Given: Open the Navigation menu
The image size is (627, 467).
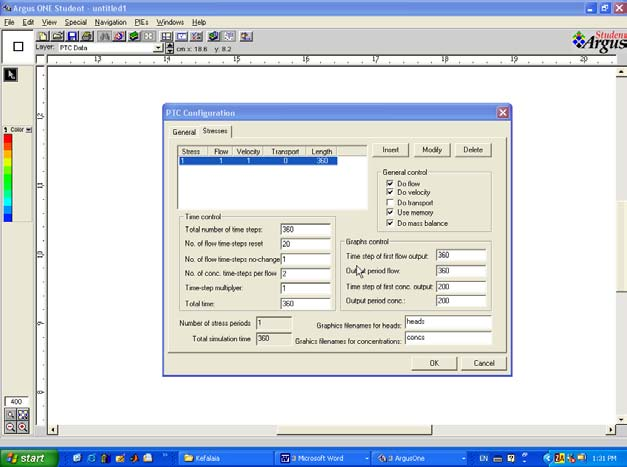Looking at the screenshot, I should point(110,22).
